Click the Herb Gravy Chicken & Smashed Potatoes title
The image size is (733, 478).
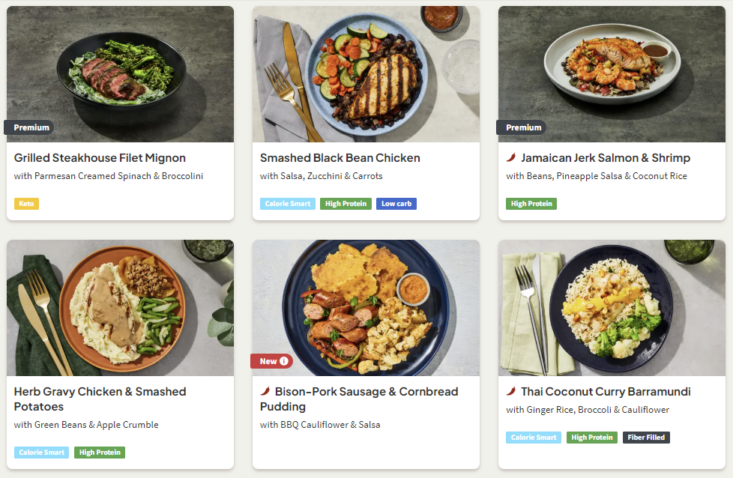pyautogui.click(x=100, y=399)
